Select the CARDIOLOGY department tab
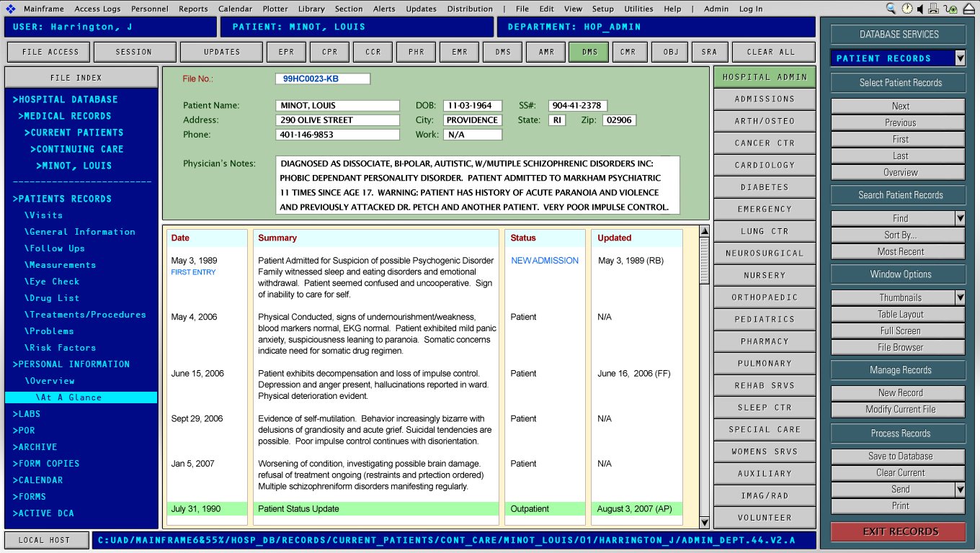Screen dimensions: 980x553 pyautogui.click(x=765, y=165)
